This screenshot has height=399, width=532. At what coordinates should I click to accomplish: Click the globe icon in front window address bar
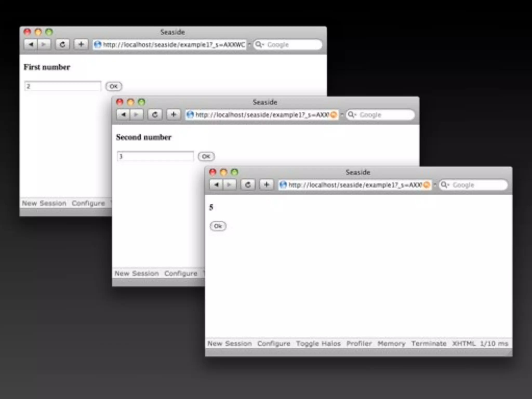pyautogui.click(x=283, y=185)
